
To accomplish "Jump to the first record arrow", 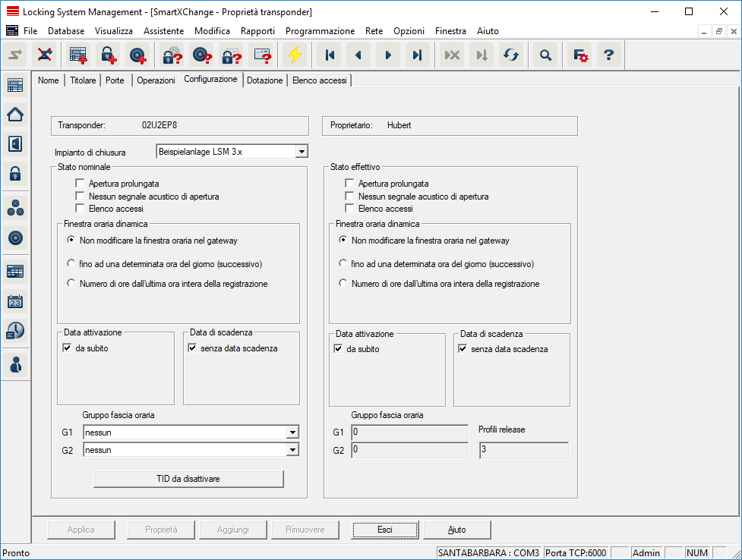I will click(330, 55).
